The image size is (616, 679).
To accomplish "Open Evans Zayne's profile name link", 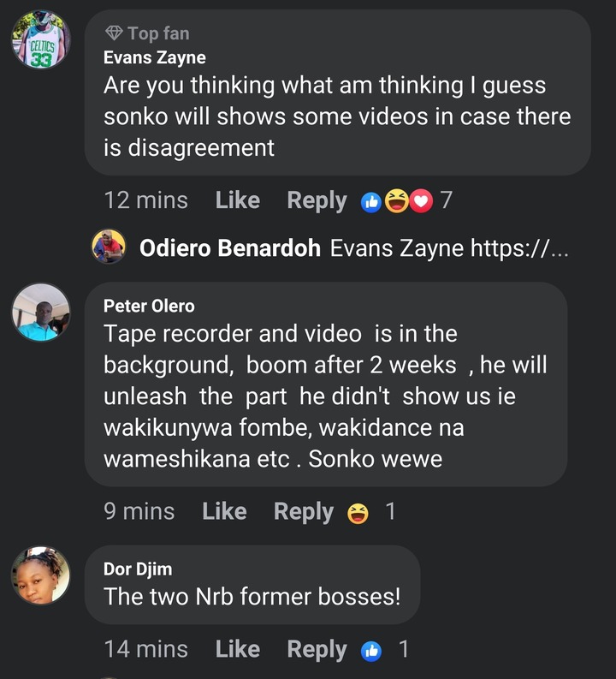I will (x=154, y=58).
